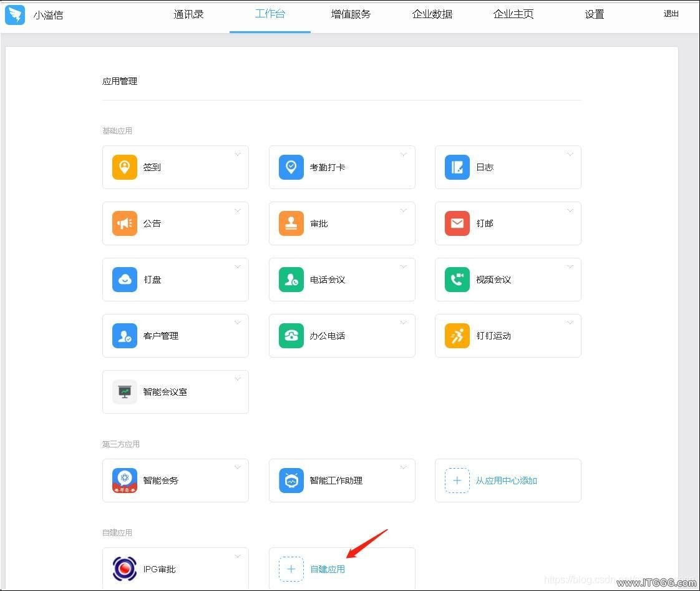The image size is (700, 591).
Task: Click the plus icon beside 从应用中心添加
Action: pos(457,481)
